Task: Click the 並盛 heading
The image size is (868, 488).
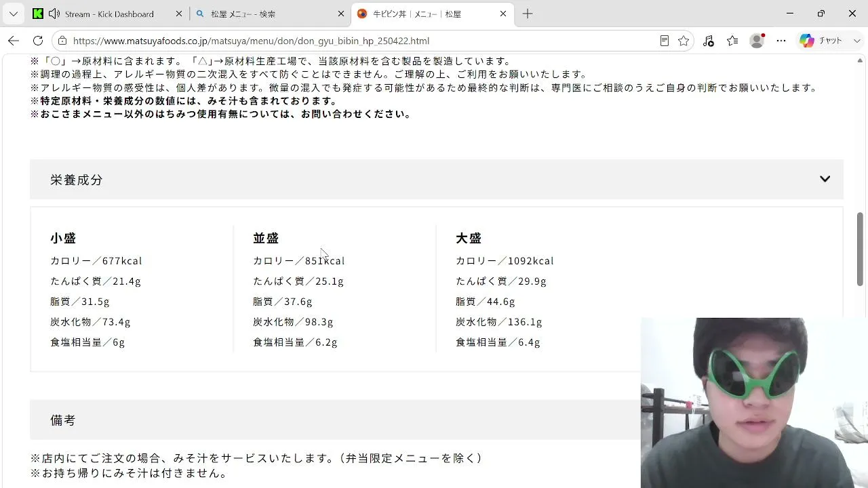Action: (x=266, y=238)
